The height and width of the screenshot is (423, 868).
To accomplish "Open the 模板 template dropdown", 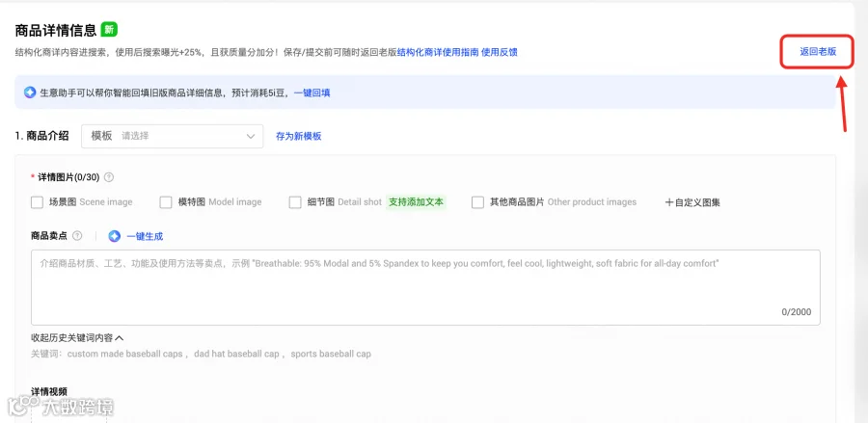I will pyautogui.click(x=173, y=136).
